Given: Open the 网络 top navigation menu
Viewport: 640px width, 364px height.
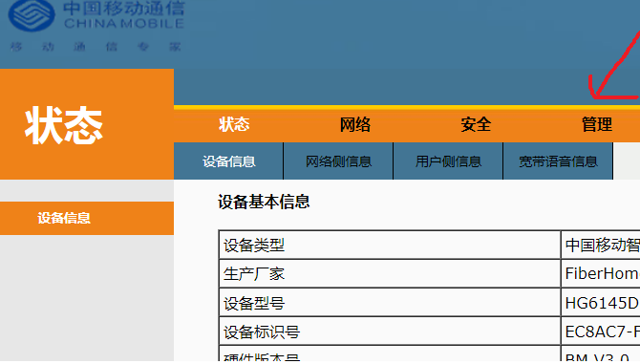Looking at the screenshot, I should tap(355, 124).
